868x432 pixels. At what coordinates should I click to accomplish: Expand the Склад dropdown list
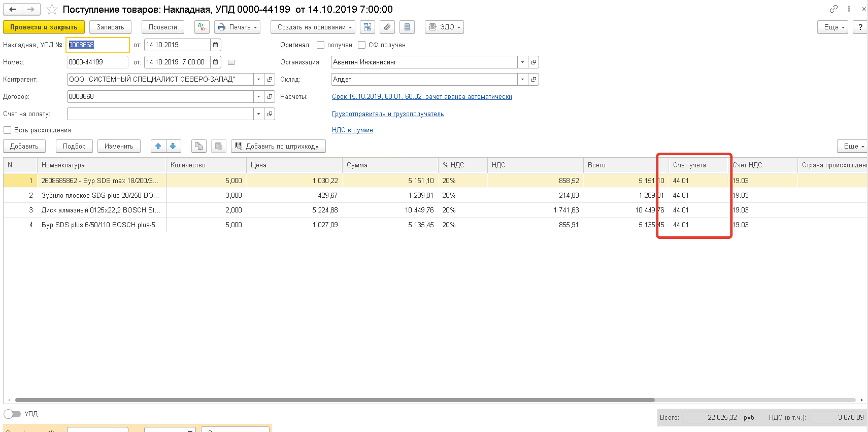pos(522,79)
